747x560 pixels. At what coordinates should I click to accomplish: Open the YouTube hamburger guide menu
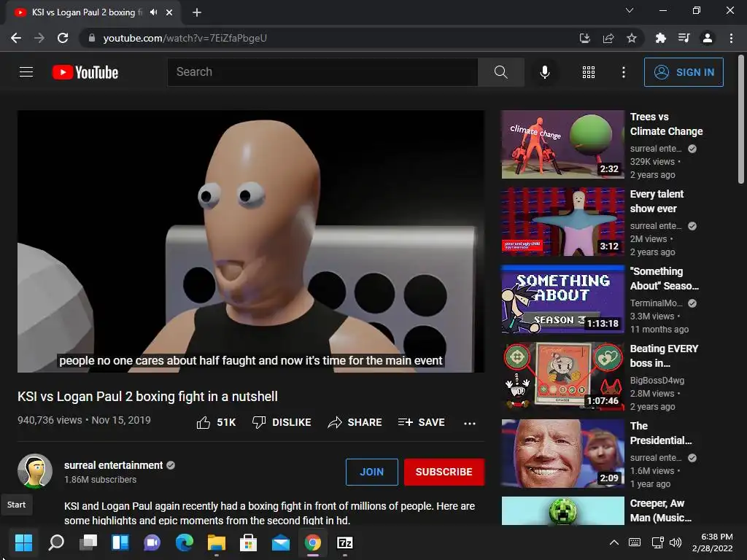click(26, 72)
